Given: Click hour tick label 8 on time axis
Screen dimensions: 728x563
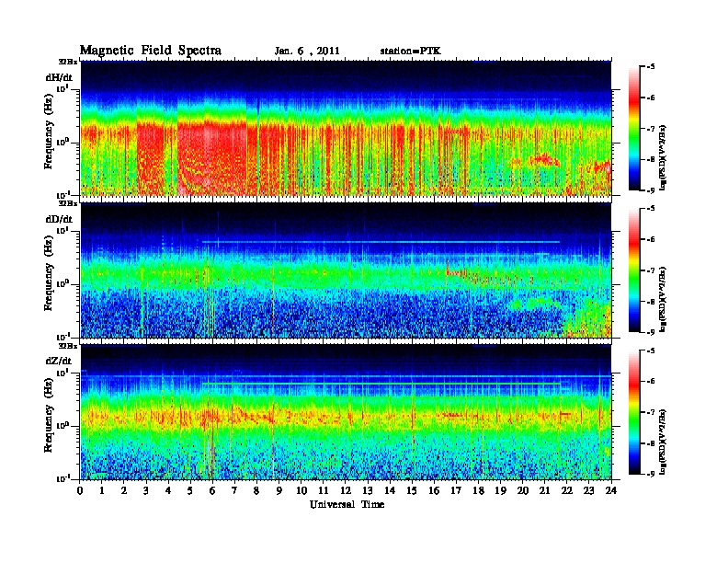Looking at the screenshot, I should (256, 490).
